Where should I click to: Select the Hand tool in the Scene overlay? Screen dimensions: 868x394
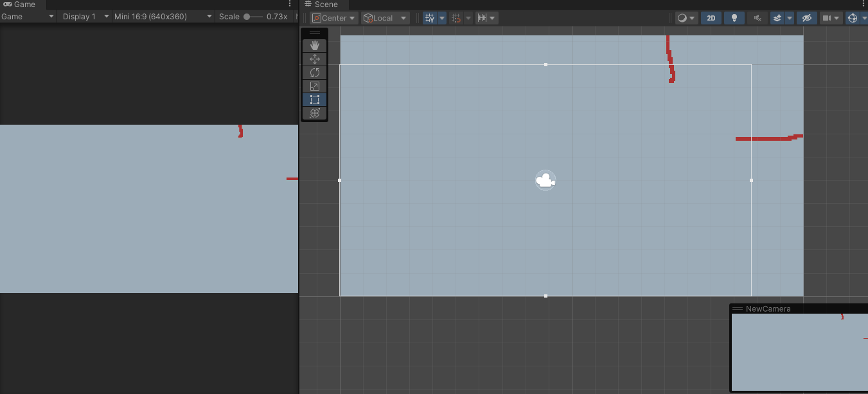(314, 45)
